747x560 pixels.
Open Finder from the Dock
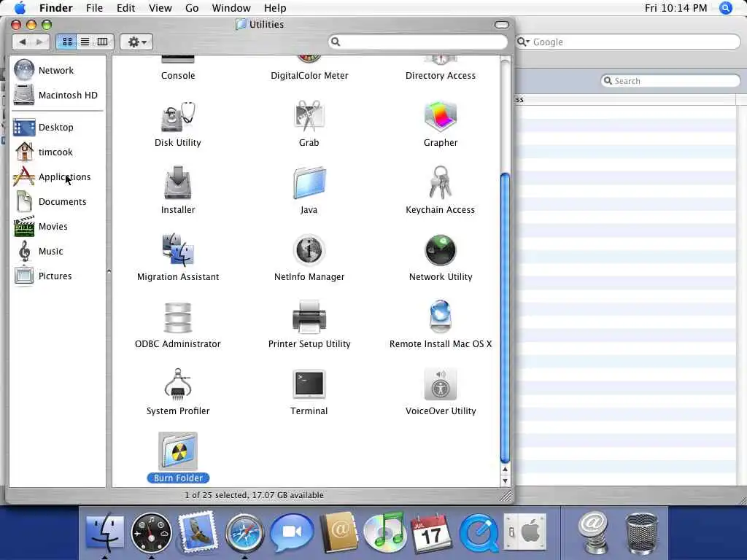pos(105,532)
